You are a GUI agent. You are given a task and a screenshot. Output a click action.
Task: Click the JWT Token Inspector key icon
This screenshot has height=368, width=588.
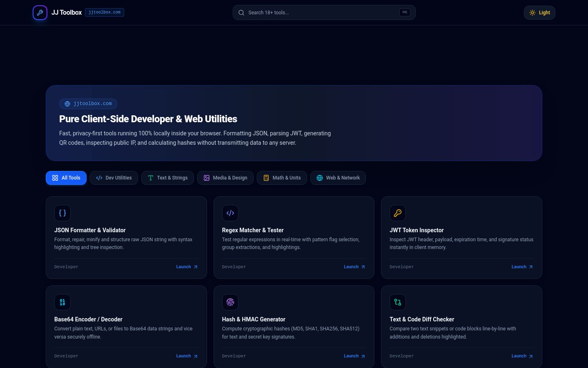(398, 213)
